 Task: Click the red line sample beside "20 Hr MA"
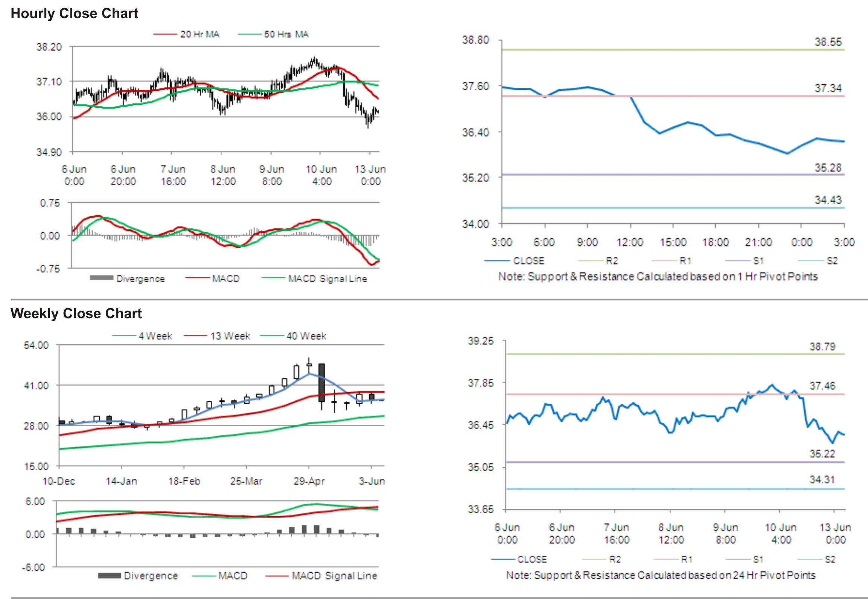(165, 34)
